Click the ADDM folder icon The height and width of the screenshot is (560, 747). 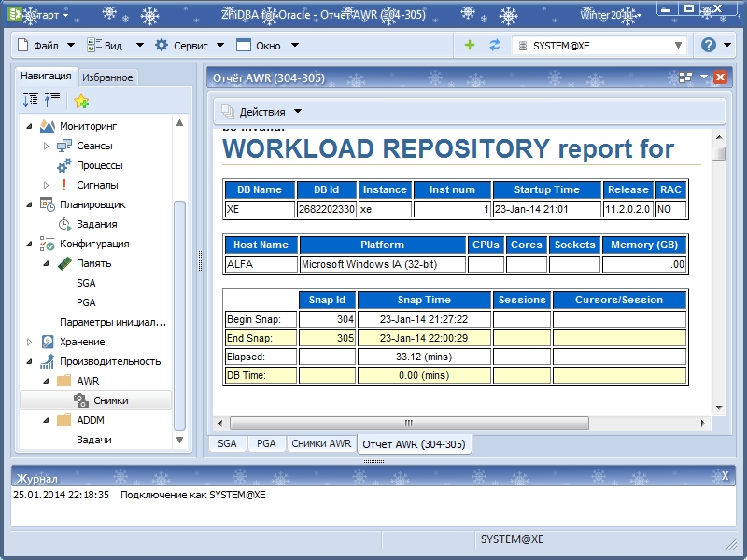click(63, 420)
